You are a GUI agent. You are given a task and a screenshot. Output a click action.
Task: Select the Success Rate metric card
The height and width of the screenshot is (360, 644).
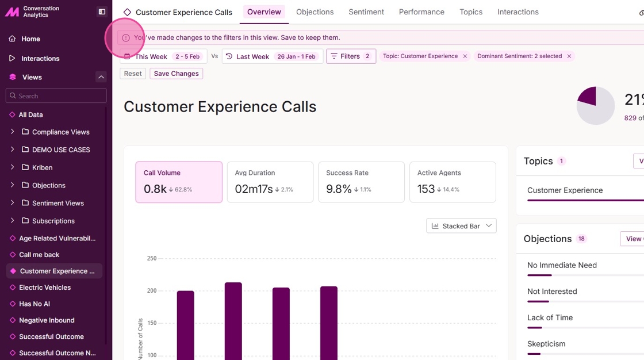click(x=361, y=182)
